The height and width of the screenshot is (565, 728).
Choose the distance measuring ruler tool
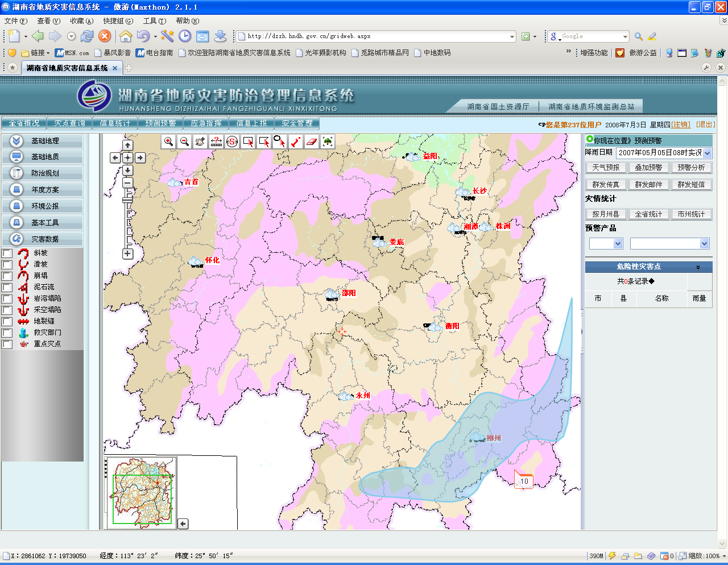(216, 142)
